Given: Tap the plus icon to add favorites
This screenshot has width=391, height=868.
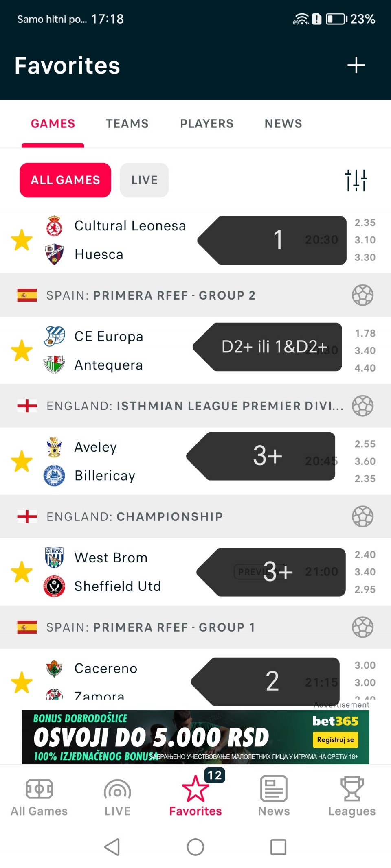Looking at the screenshot, I should coord(356,65).
